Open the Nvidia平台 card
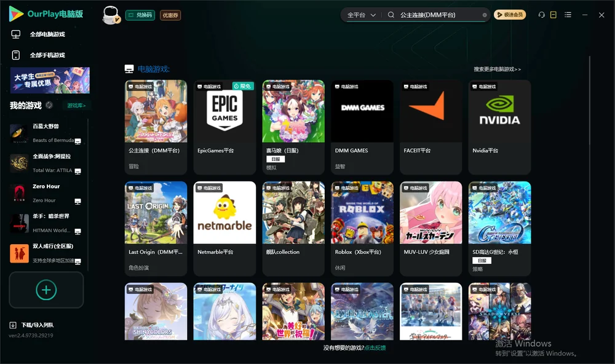Screen dimensions: 615x364 499,127
